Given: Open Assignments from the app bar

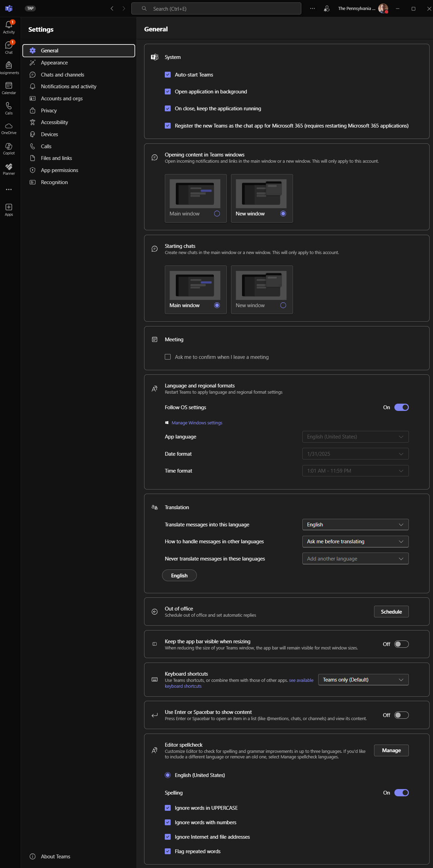Looking at the screenshot, I should click(x=9, y=68).
